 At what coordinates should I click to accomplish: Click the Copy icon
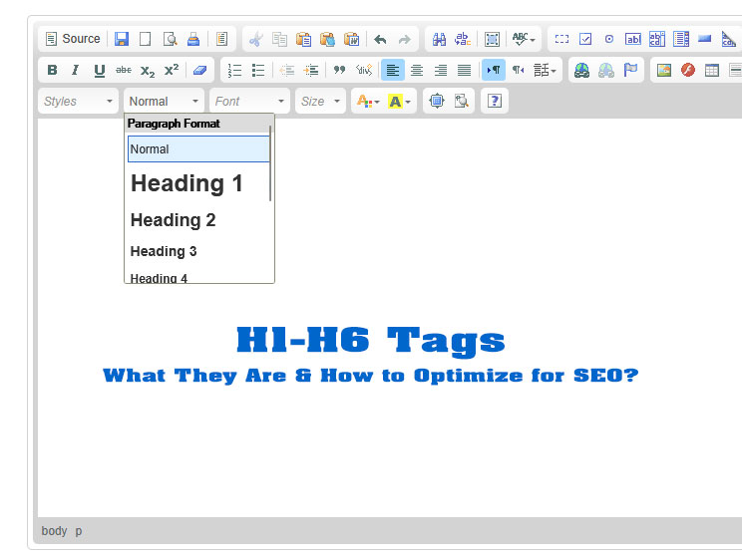[279, 39]
